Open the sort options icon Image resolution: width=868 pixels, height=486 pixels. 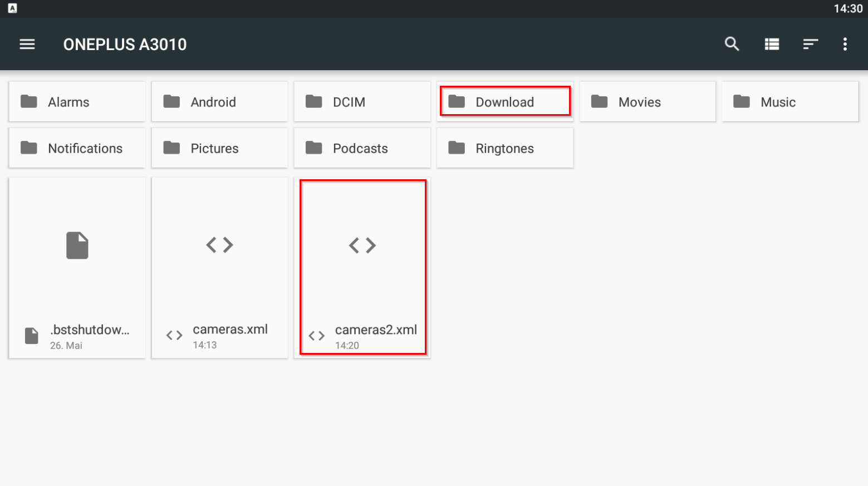click(x=810, y=44)
